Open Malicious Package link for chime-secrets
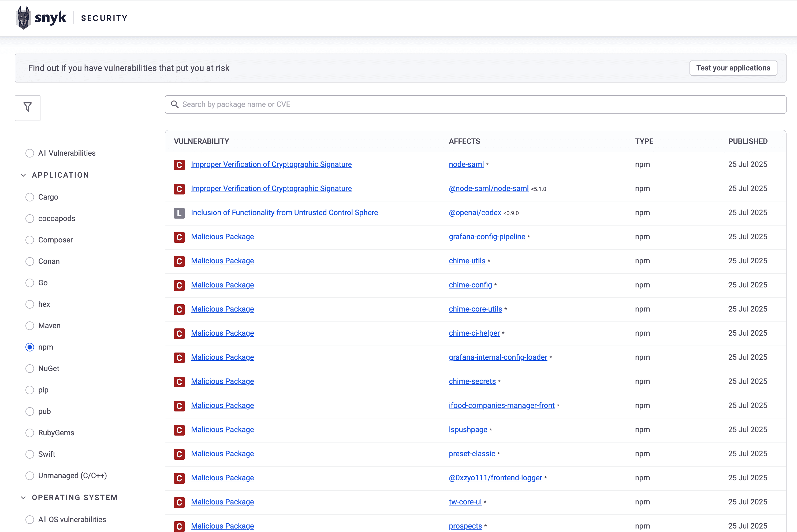 pyautogui.click(x=222, y=381)
